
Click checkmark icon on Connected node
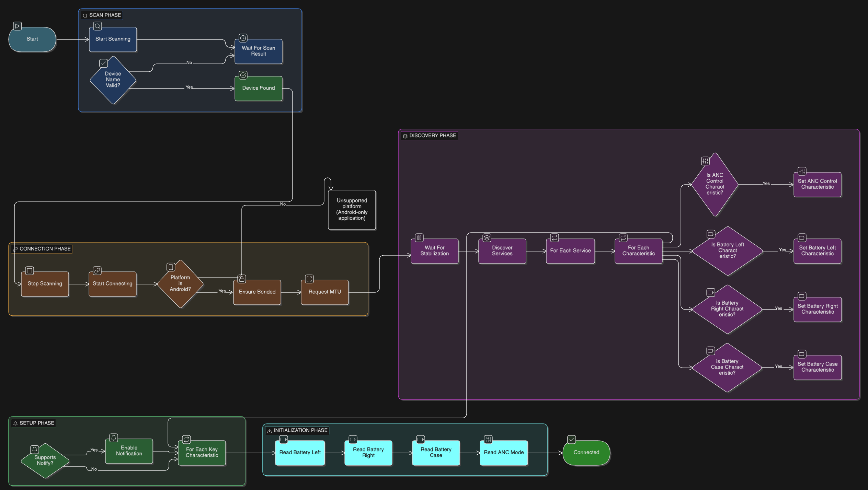[x=571, y=440]
